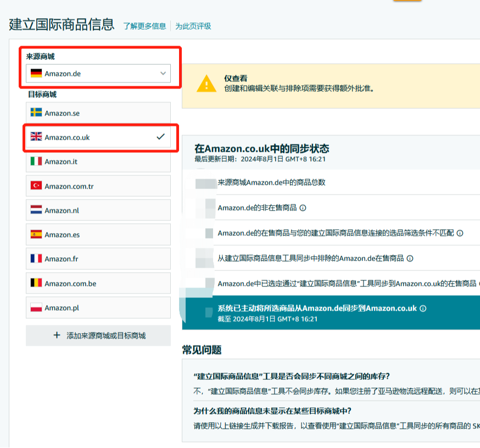Screen dimensions: 480x448
Task: Open the source marketplace Amazon.de dropdown
Action: point(98,74)
